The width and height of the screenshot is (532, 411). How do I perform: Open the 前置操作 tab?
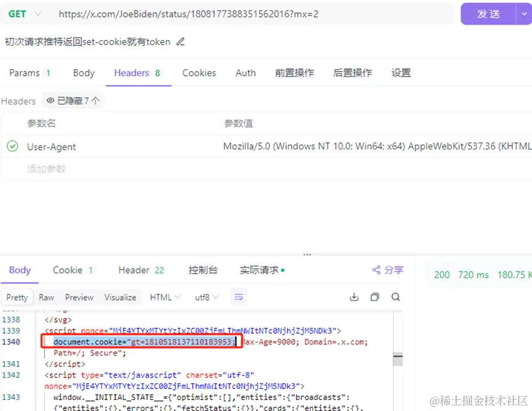click(294, 73)
